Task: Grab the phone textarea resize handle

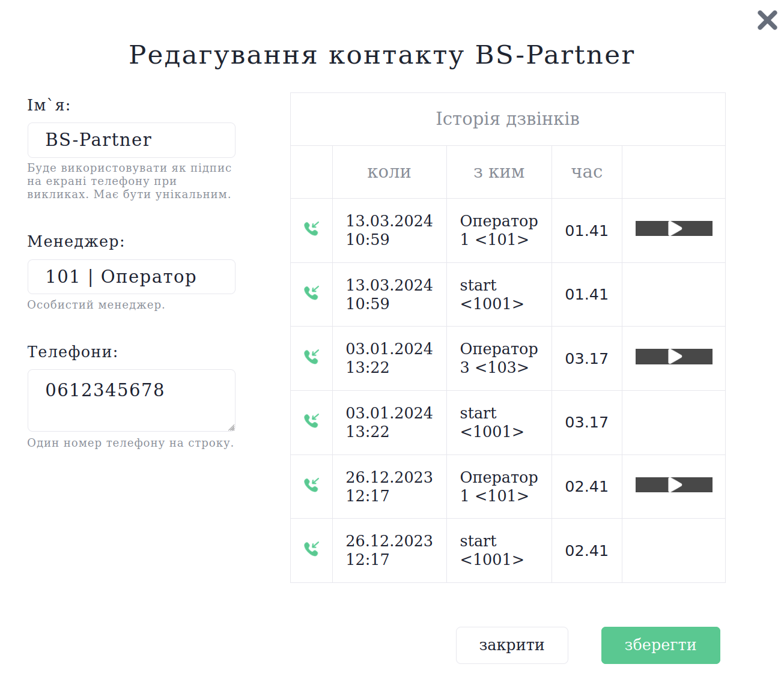Action: click(231, 427)
